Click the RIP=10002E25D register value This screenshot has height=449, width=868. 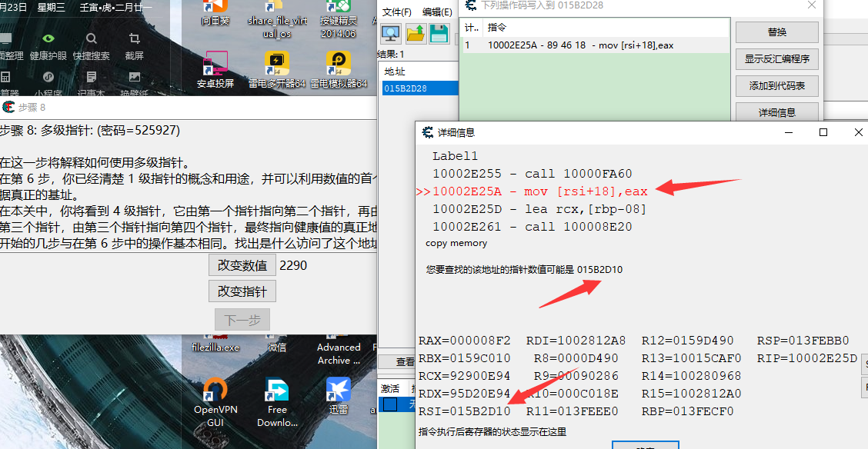(808, 358)
